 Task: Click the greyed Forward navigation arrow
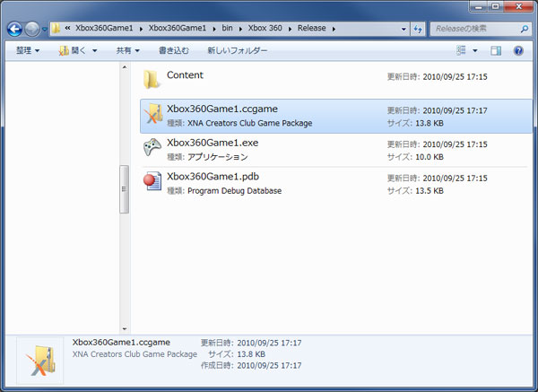click(x=32, y=30)
